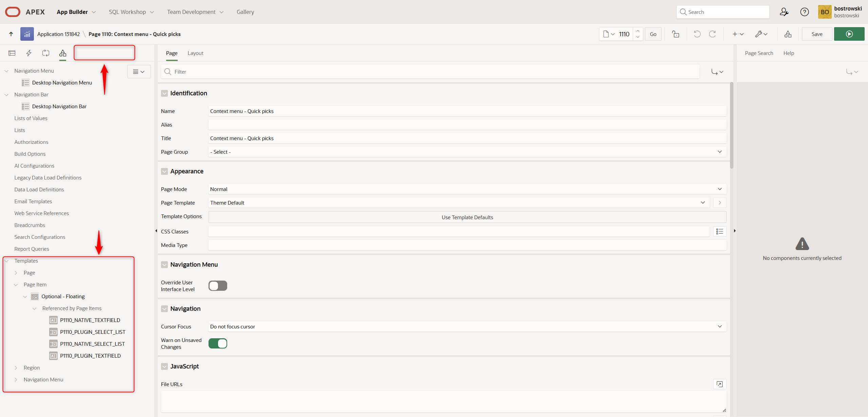Screen dimensions: 868x417
Task: Switch to the Layout tab
Action: coord(195,53)
